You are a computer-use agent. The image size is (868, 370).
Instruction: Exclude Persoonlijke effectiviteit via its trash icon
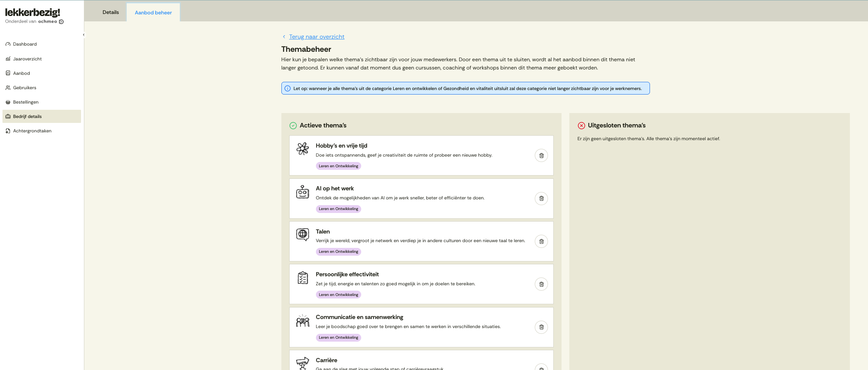[x=541, y=284]
